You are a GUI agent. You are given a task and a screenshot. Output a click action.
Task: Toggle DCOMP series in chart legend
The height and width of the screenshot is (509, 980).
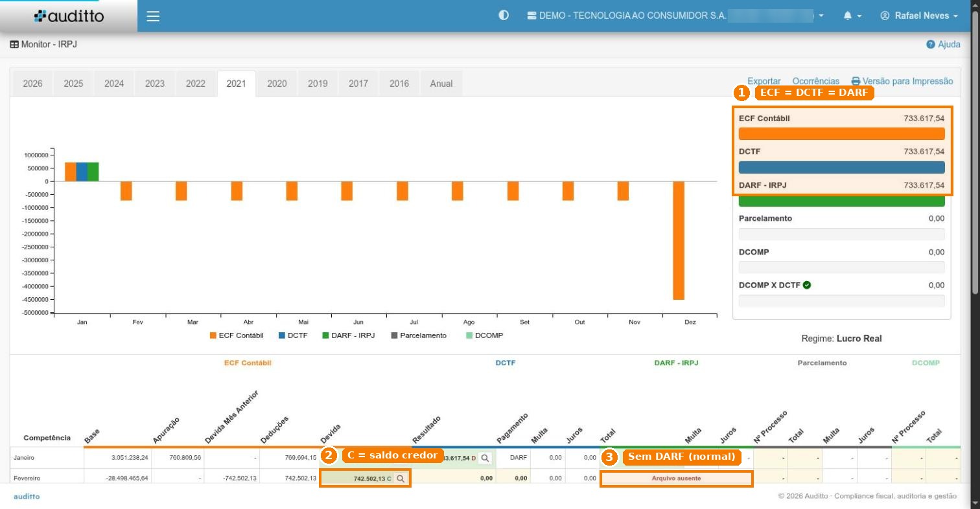(x=484, y=335)
